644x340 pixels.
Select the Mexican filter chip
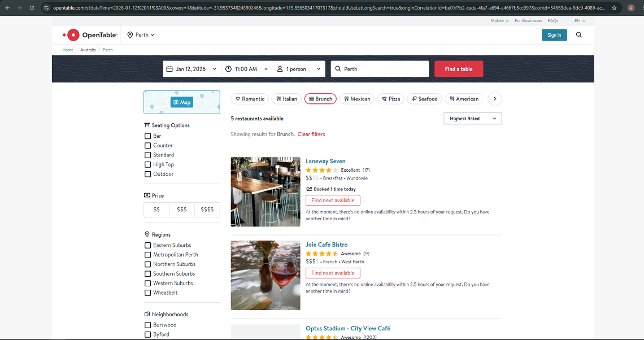point(357,99)
